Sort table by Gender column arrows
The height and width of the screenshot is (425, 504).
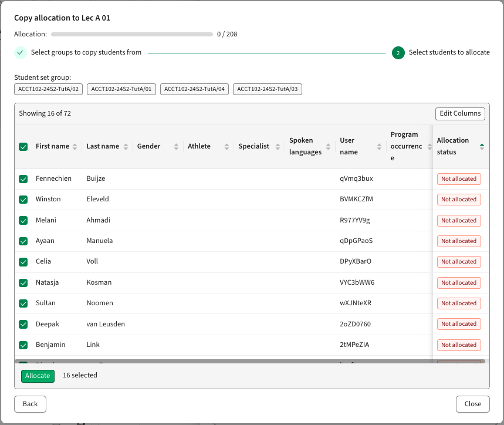176,147
